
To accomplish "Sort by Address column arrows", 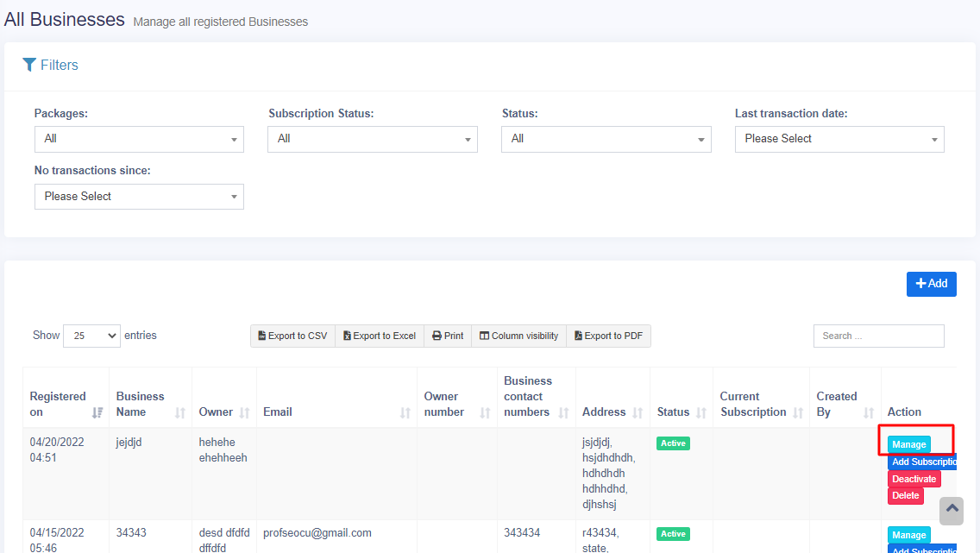I will [x=638, y=412].
